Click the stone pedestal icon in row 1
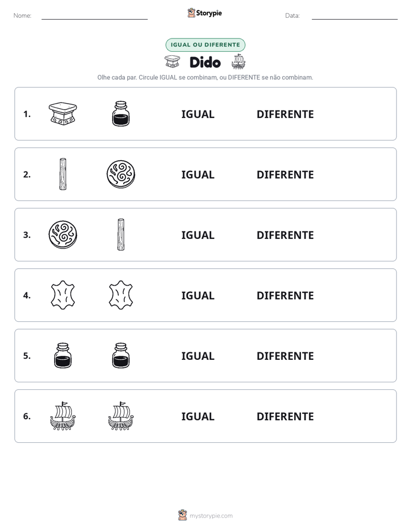411x532 pixels. coord(63,113)
